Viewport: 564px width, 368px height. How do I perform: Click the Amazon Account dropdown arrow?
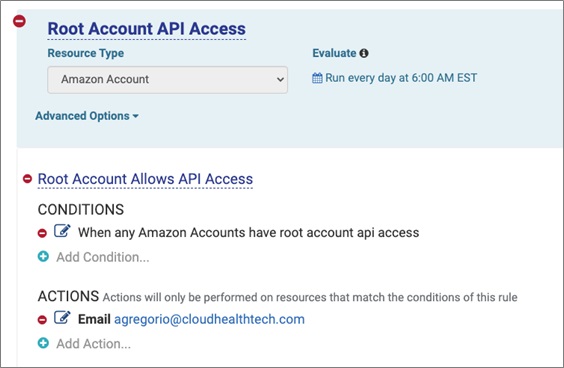coord(280,79)
